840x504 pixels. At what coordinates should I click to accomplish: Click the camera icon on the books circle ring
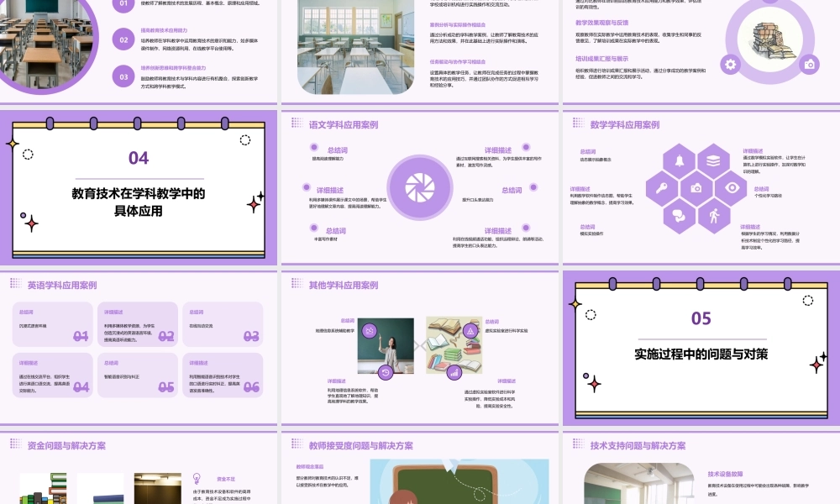(810, 65)
